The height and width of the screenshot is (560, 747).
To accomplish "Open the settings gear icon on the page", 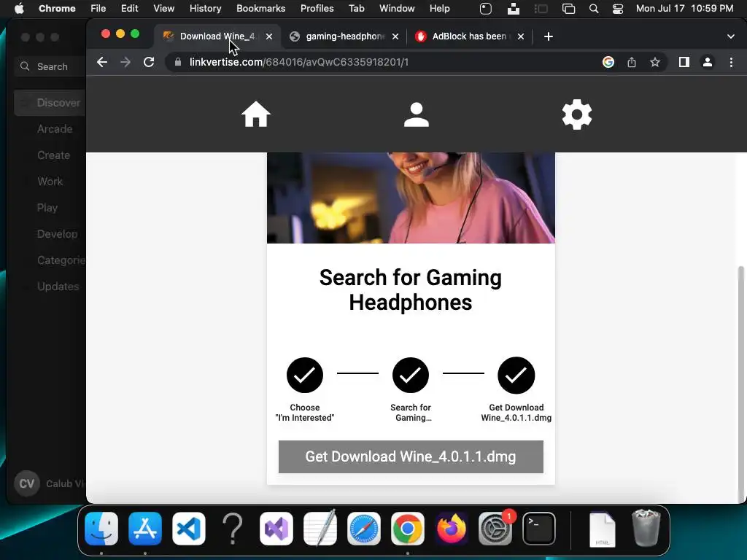I will [576, 114].
